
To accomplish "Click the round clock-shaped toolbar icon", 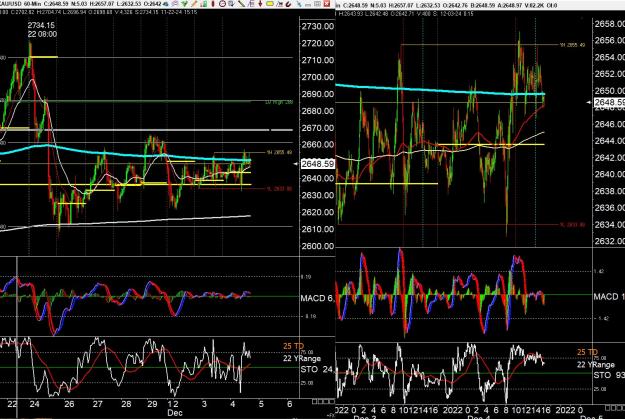I will [x=222, y=4].
